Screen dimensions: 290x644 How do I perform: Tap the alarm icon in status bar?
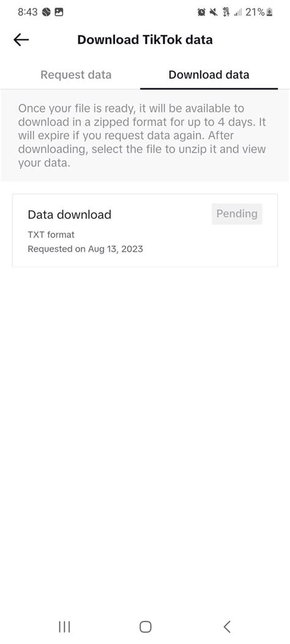(201, 13)
